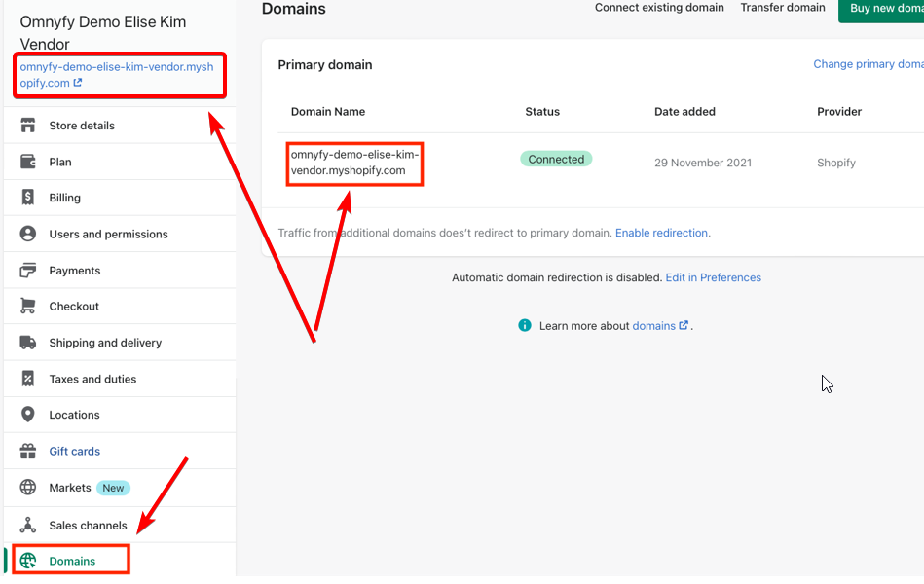The height and width of the screenshot is (584, 924).
Task: Click the Shipping and delivery truck icon
Action: (x=27, y=343)
